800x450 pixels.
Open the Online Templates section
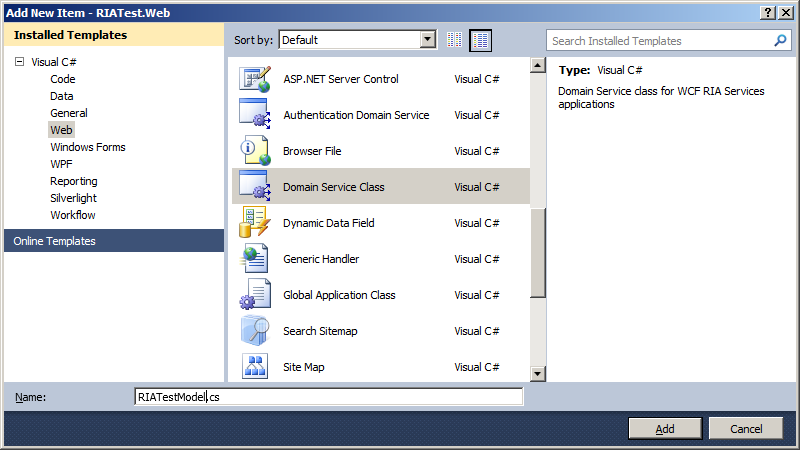(55, 241)
